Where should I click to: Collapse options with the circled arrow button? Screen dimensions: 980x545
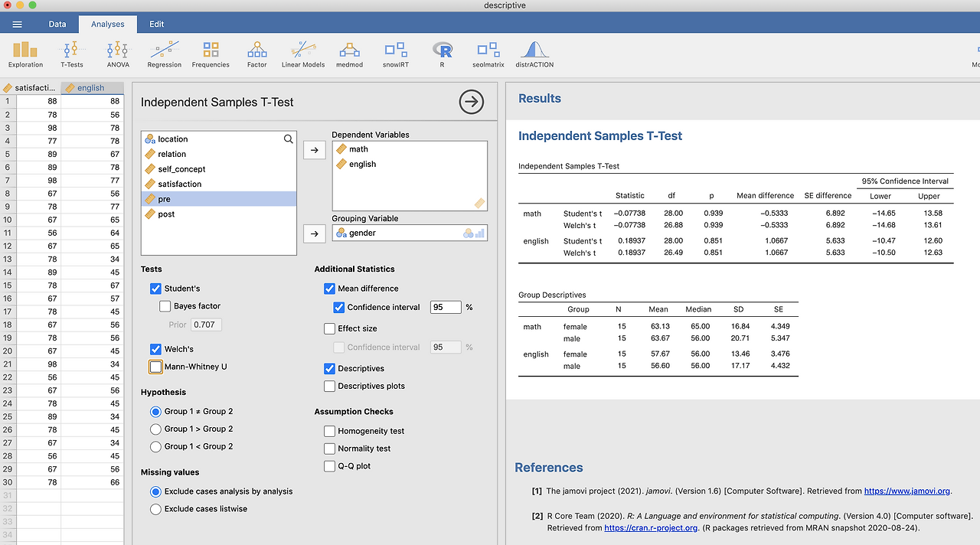pos(472,102)
